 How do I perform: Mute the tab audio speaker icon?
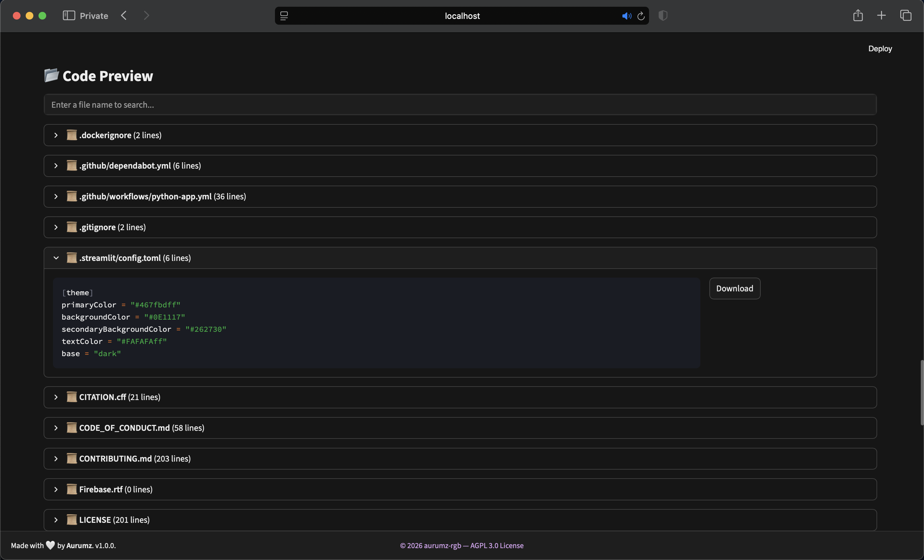coord(627,16)
